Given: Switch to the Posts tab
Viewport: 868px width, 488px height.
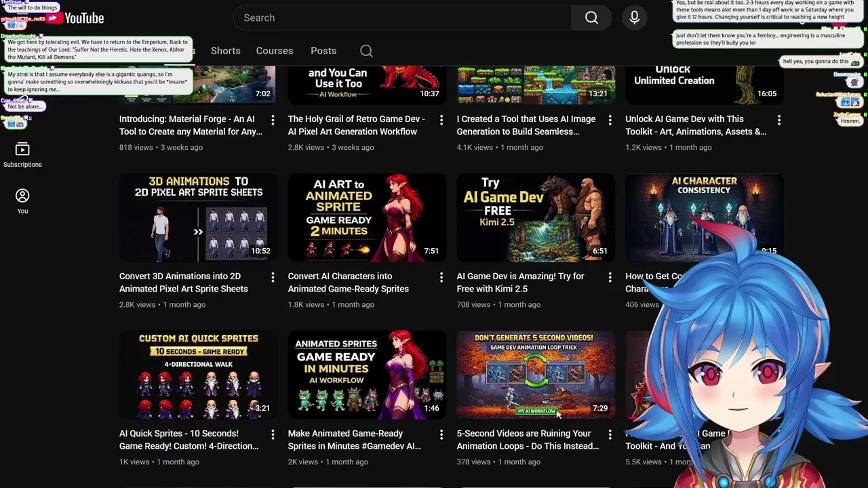Looking at the screenshot, I should coord(323,51).
